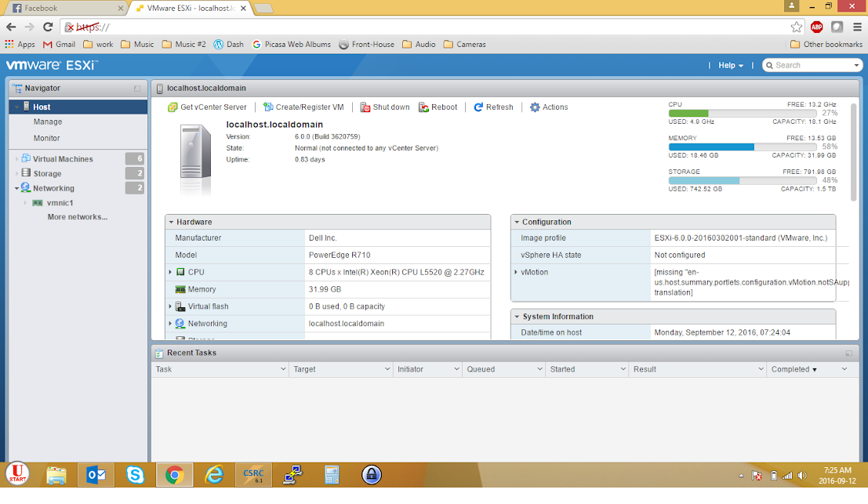Viewport: 868px width, 504px height.
Task: Expand the Storage tree node
Action: tap(16, 174)
